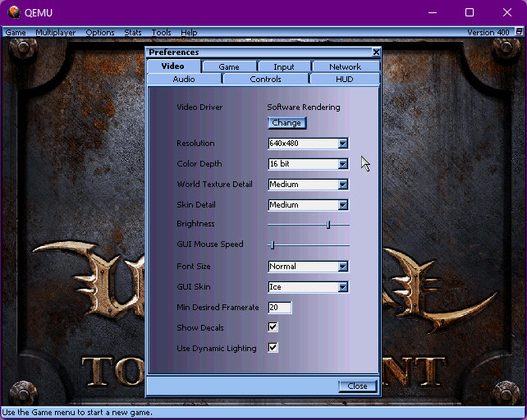Image resolution: width=527 pixels, height=420 pixels.
Task: Click the Change video driver button
Action: point(286,123)
